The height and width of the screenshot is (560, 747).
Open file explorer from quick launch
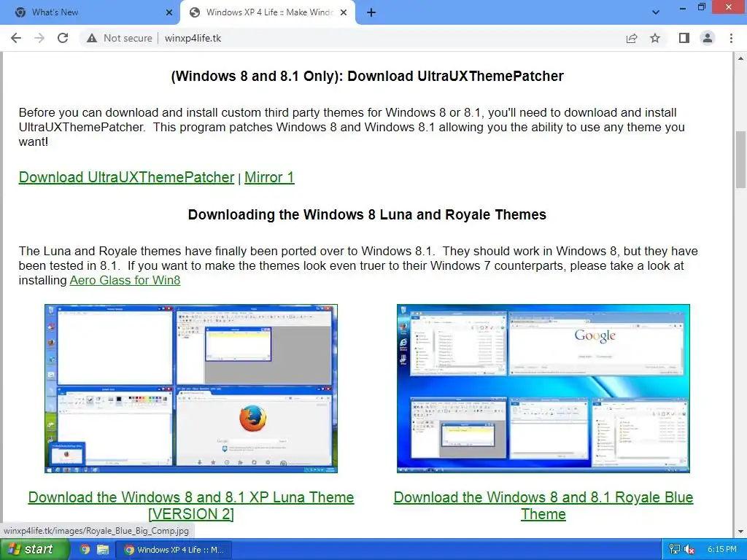coord(102,550)
